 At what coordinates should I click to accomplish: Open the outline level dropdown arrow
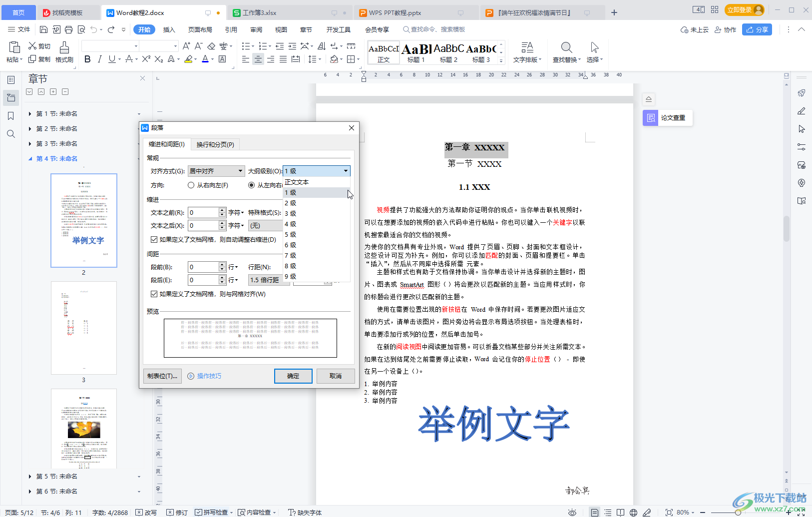click(346, 171)
